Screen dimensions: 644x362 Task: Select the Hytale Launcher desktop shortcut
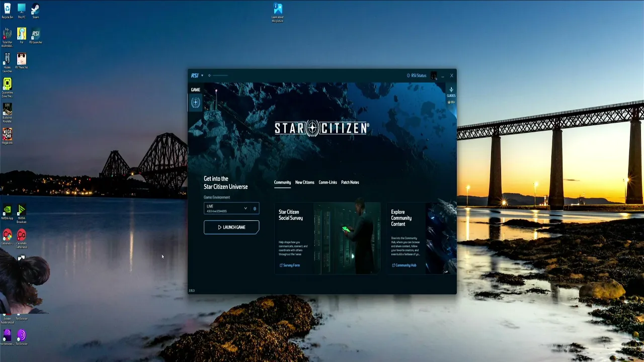click(x=8, y=62)
